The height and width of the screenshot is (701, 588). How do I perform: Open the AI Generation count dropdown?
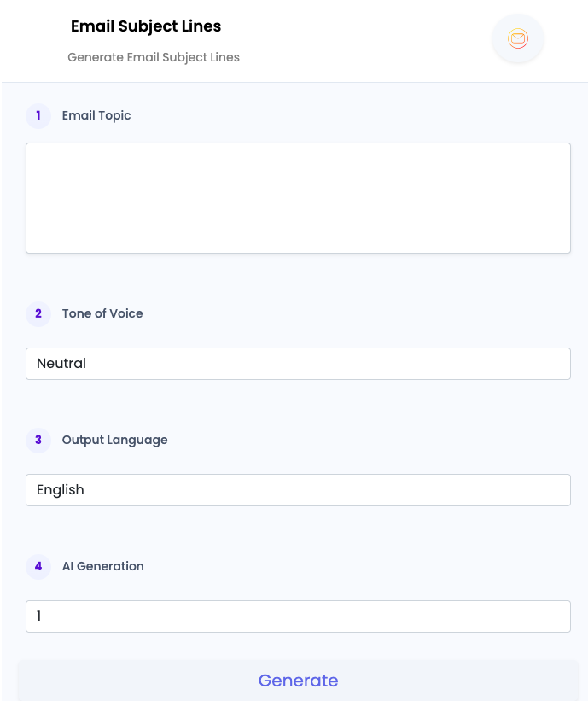pos(298,616)
